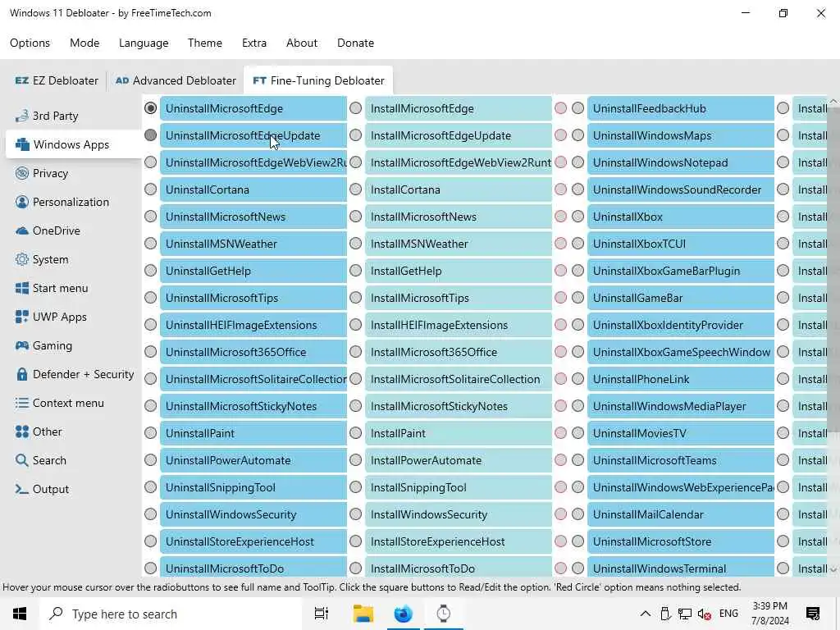Click the Output terminal icon
840x630 pixels.
click(x=22, y=489)
